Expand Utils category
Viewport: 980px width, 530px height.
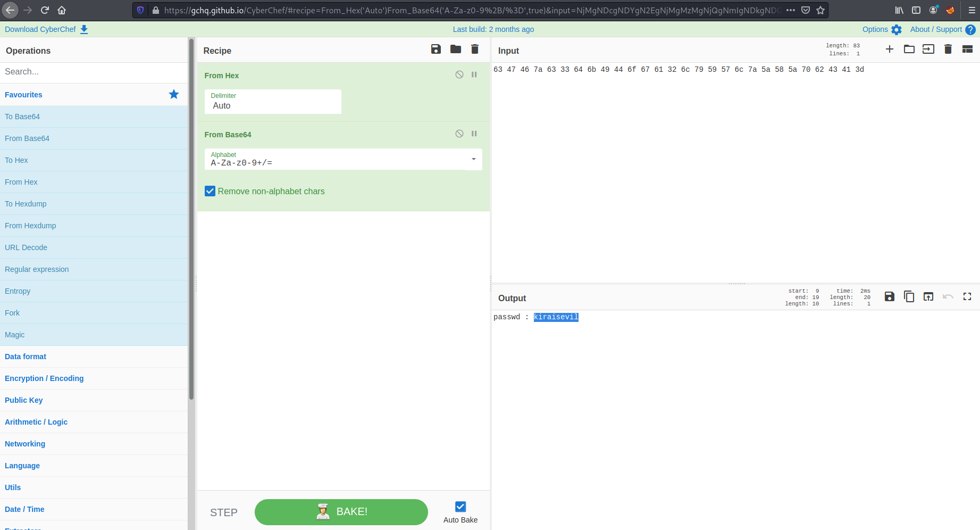coord(94,487)
